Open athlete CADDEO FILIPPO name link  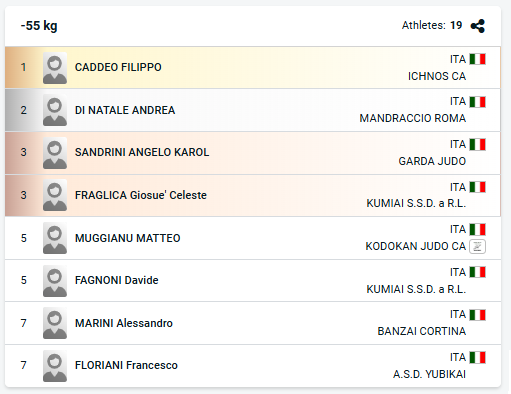tap(118, 67)
